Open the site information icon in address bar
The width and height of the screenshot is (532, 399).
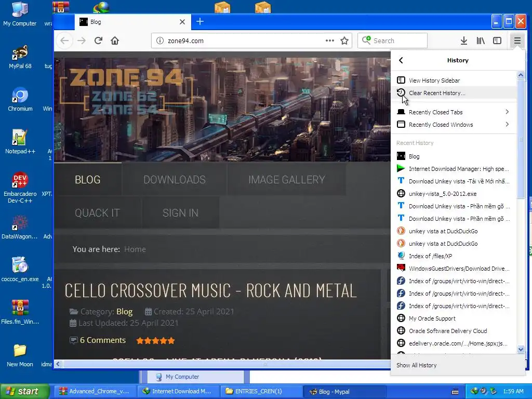(159, 41)
